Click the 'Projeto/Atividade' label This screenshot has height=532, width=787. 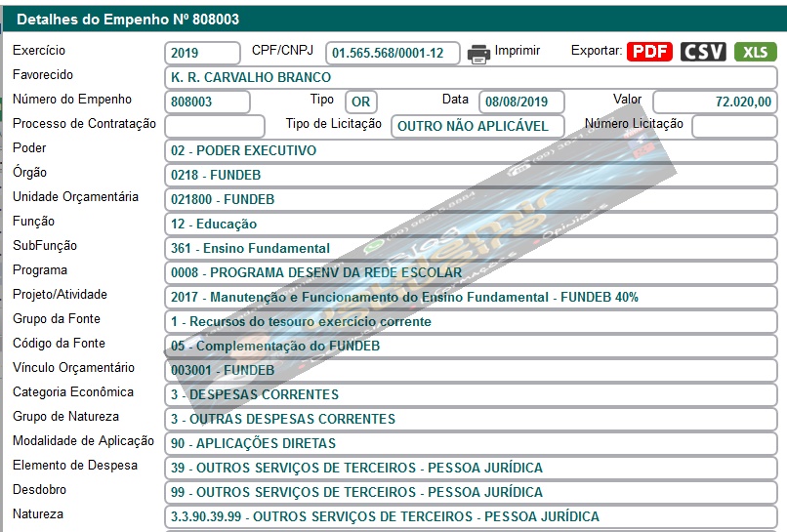[60, 295]
